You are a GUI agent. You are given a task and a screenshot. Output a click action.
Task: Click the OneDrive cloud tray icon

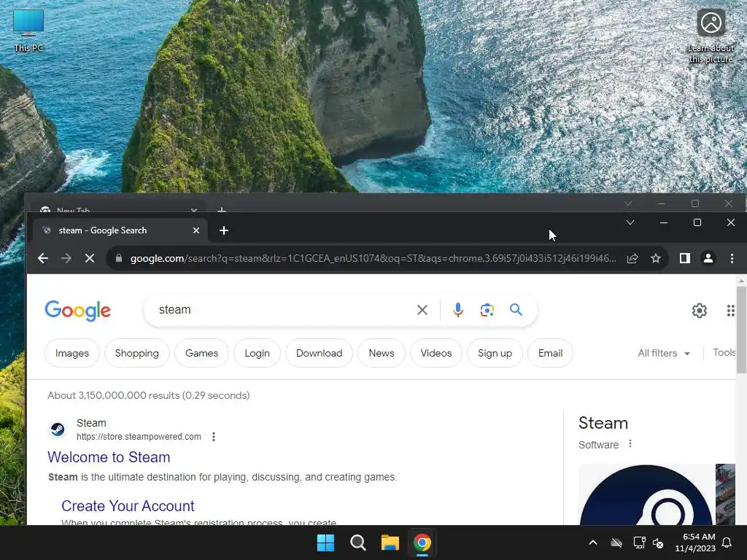click(x=616, y=542)
